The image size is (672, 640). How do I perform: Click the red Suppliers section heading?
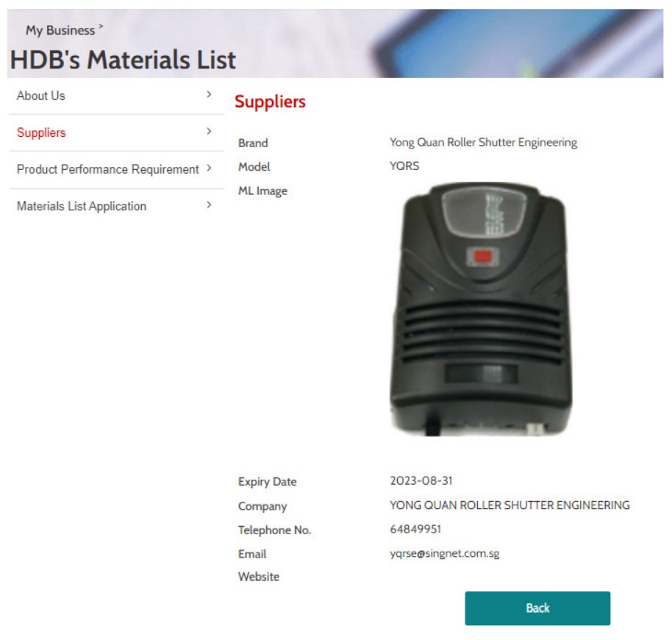(270, 102)
